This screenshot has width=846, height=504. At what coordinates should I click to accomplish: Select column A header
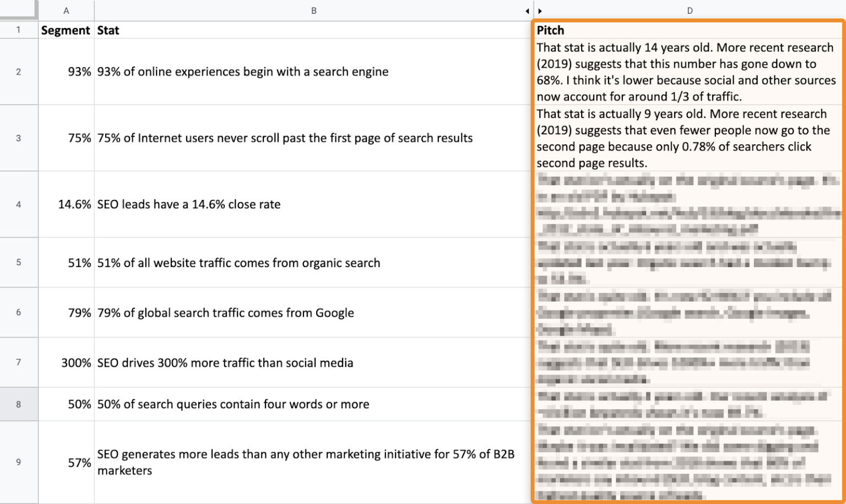click(x=66, y=10)
